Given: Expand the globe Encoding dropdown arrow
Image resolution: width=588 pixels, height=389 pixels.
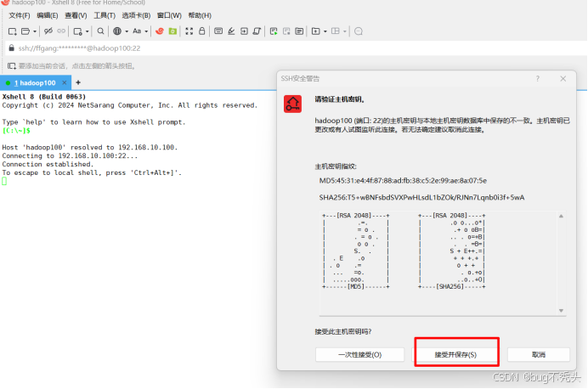Looking at the screenshot, I should pos(127,31).
